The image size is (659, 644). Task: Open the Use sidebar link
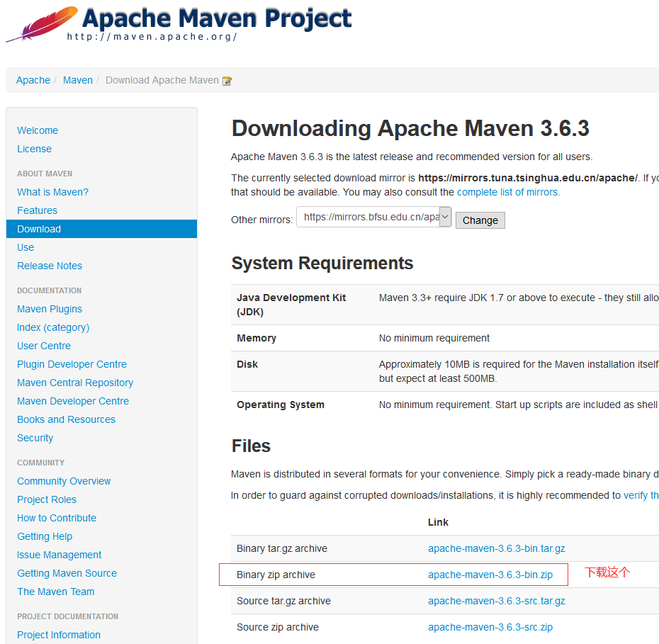pyautogui.click(x=26, y=247)
